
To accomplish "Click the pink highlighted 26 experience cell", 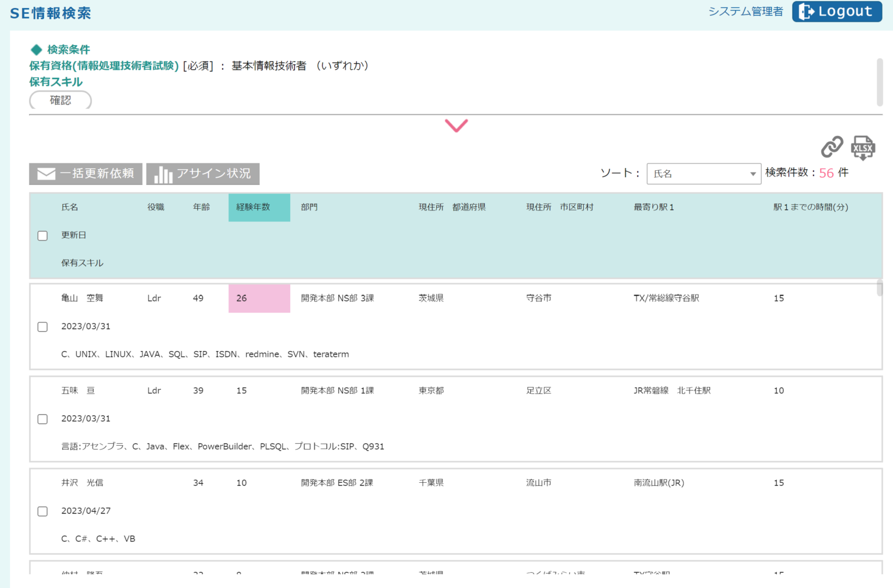I will click(x=259, y=299).
